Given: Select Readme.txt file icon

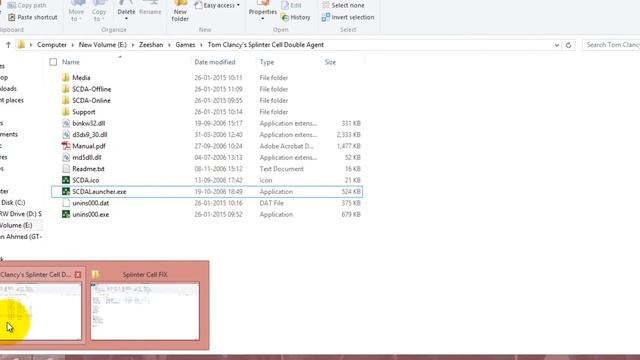Looking at the screenshot, I should pos(66,169).
